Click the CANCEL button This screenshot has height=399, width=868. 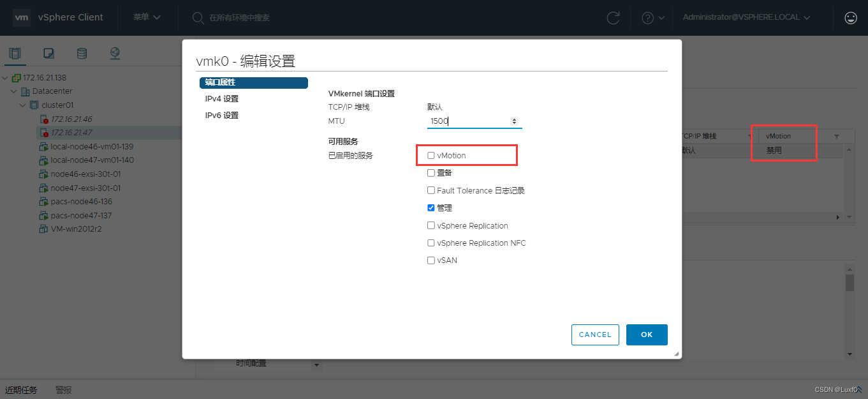click(x=594, y=335)
